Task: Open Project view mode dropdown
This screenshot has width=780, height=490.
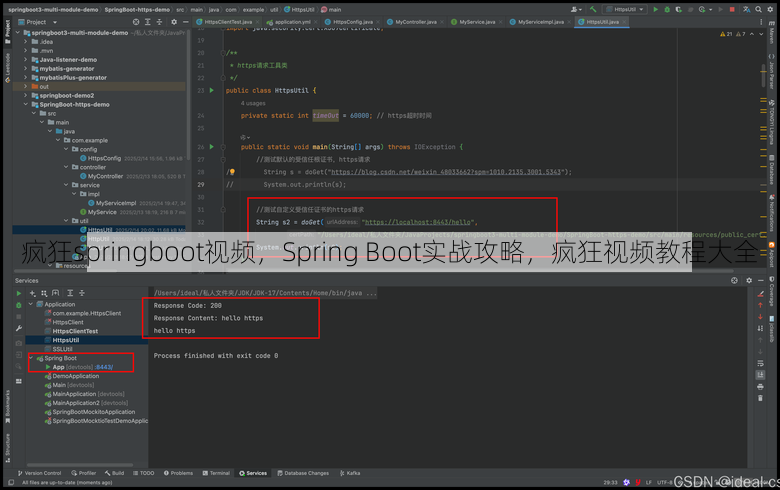Action: click(38, 22)
